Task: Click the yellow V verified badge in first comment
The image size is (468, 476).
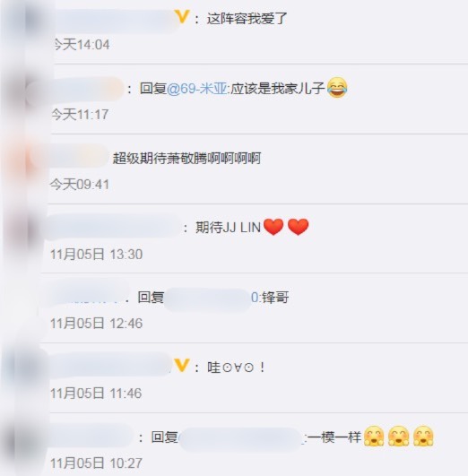Action: pyautogui.click(x=182, y=17)
